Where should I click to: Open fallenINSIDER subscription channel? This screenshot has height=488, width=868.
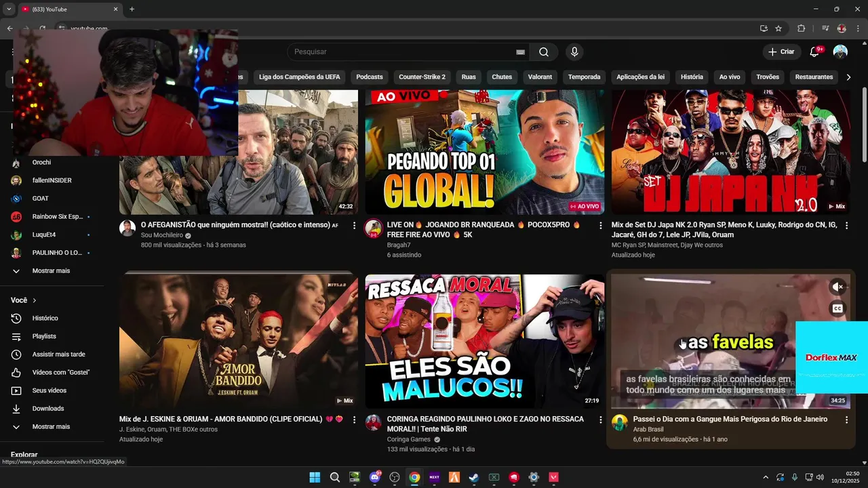52,181
